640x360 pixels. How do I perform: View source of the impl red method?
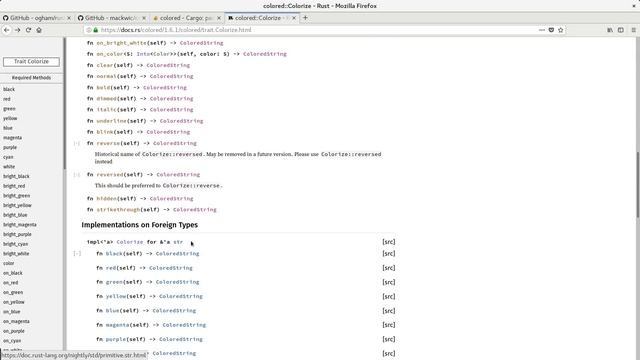click(389, 268)
